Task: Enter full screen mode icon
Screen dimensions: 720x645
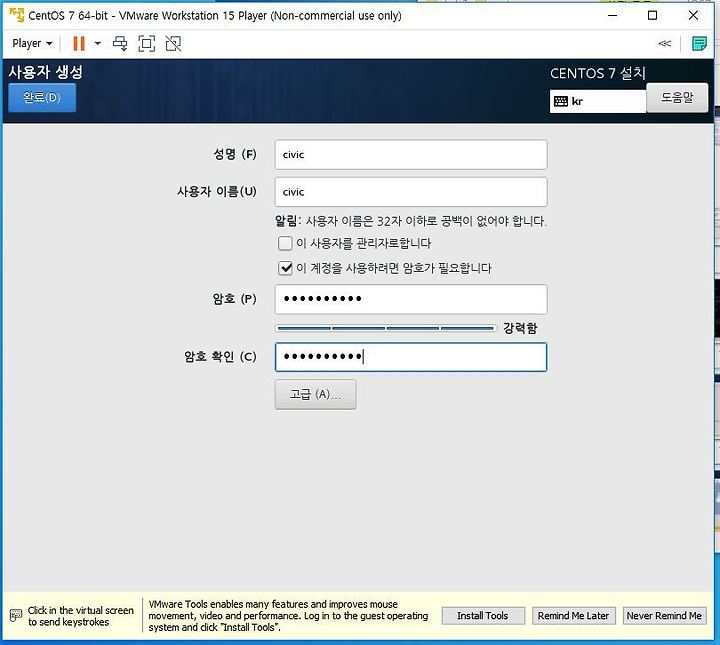Action: point(146,44)
